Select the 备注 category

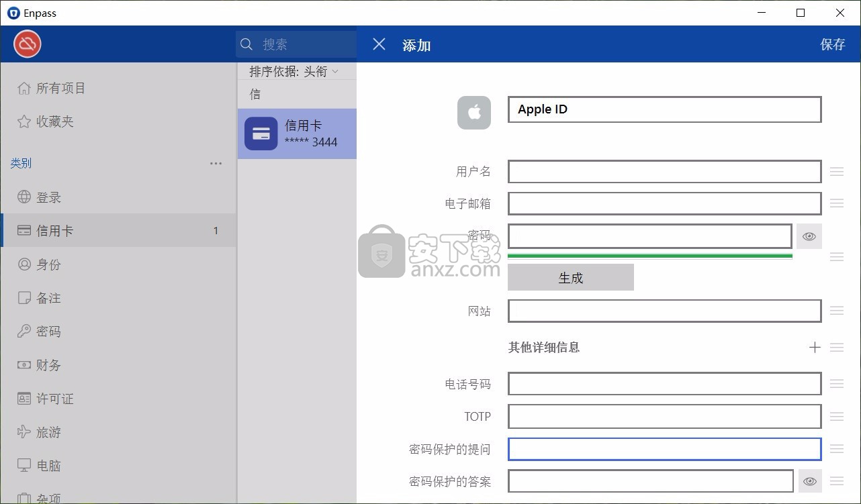tap(118, 298)
